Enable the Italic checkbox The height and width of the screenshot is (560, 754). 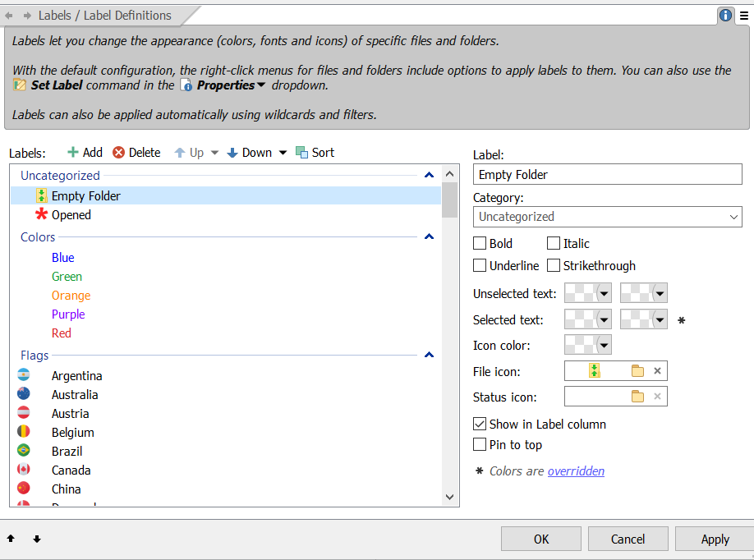[x=554, y=243]
